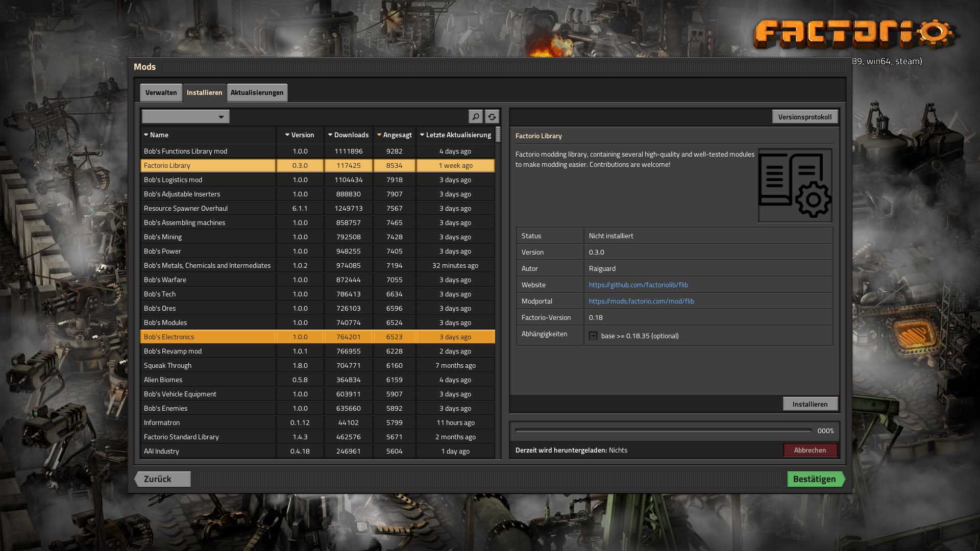Image resolution: width=980 pixels, height=551 pixels.
Task: Switch to the Aktualisierungen tab
Action: [x=257, y=93]
